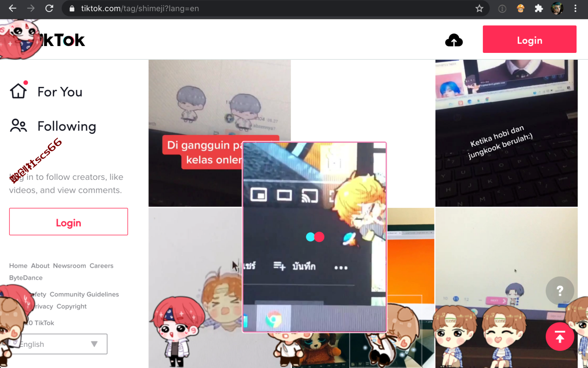Open the Newsroom footer link
The image size is (588, 368).
click(69, 266)
